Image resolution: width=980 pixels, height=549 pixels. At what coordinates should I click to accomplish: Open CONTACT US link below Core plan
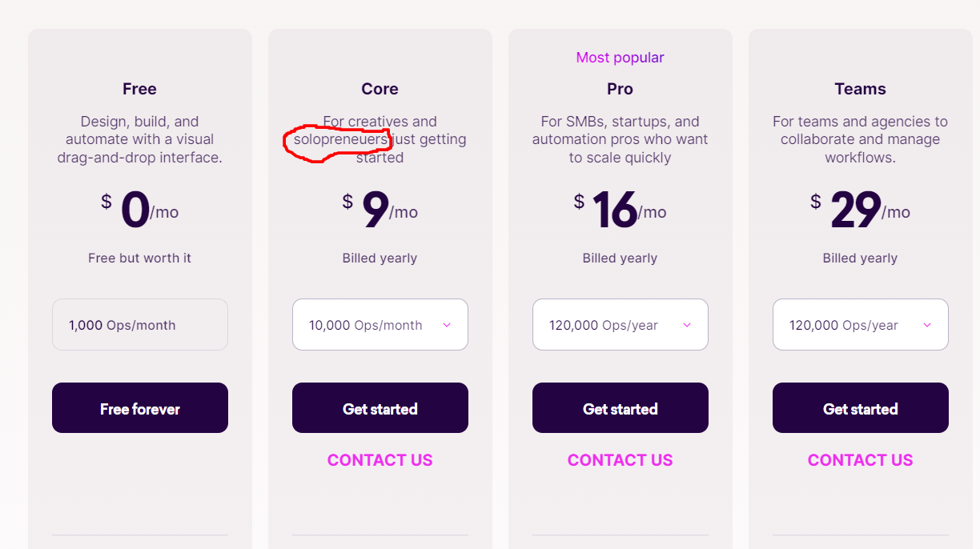[x=380, y=460]
